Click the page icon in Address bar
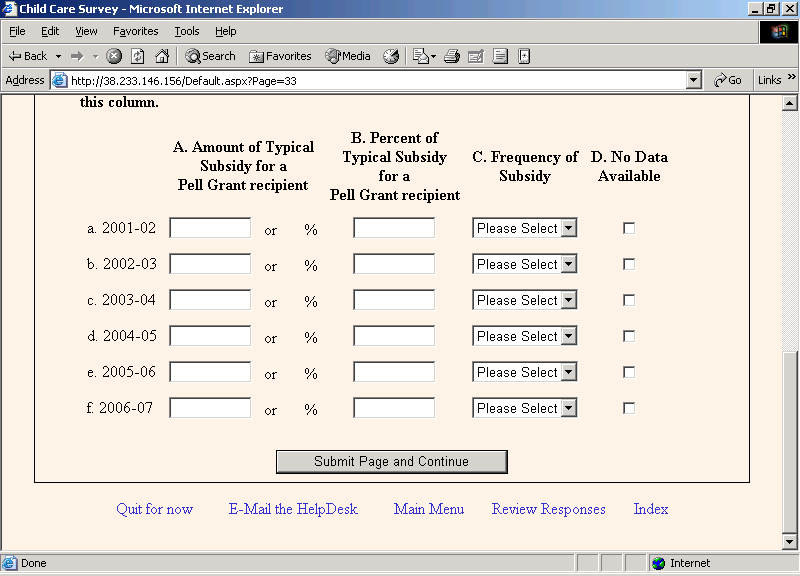This screenshot has width=800, height=576. point(60,81)
